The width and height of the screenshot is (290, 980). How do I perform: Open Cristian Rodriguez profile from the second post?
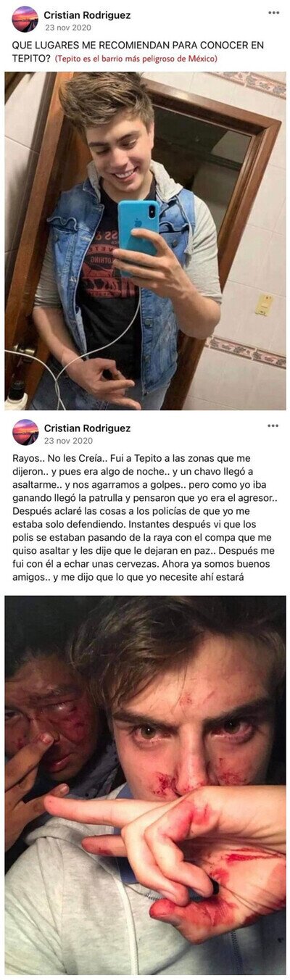pos(87,428)
